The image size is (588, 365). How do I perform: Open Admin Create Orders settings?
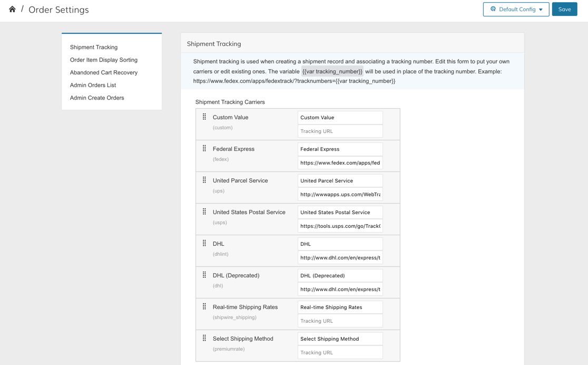97,98
